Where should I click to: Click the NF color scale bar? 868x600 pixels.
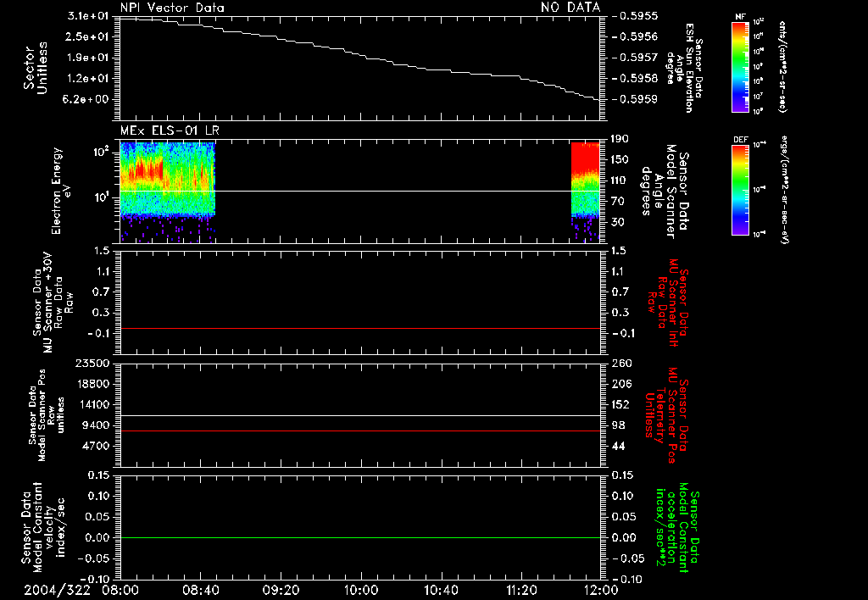pyautogui.click(x=741, y=66)
